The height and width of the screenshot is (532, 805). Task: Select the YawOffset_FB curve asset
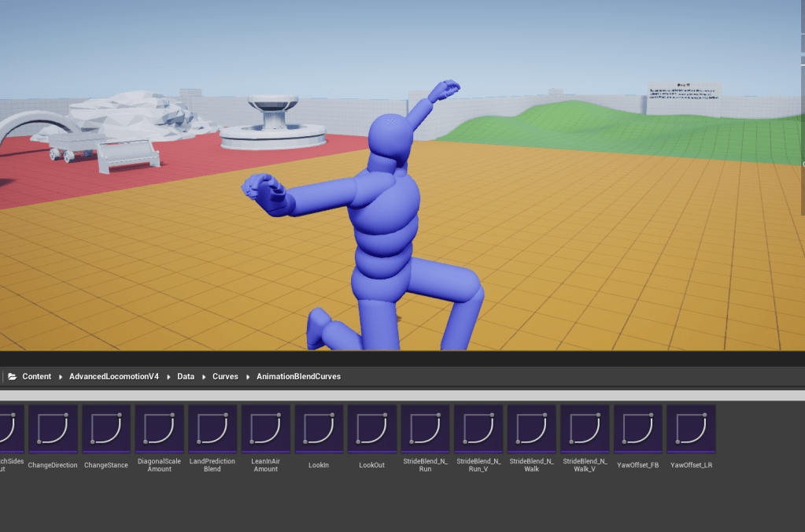coord(637,430)
